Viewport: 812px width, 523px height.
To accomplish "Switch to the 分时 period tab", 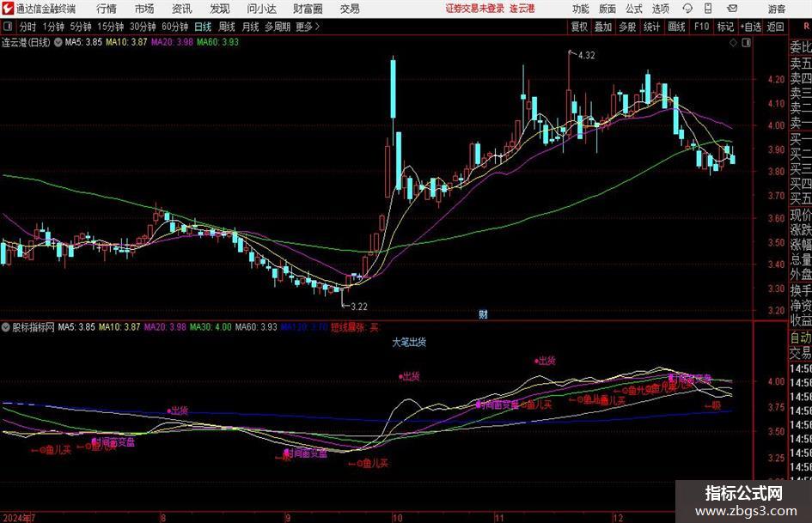I will tap(27, 27).
